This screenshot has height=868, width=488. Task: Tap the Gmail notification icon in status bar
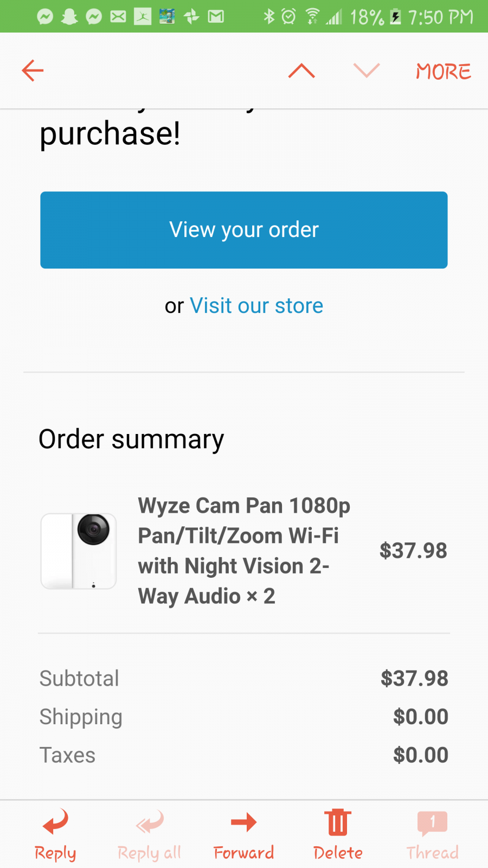point(216,17)
